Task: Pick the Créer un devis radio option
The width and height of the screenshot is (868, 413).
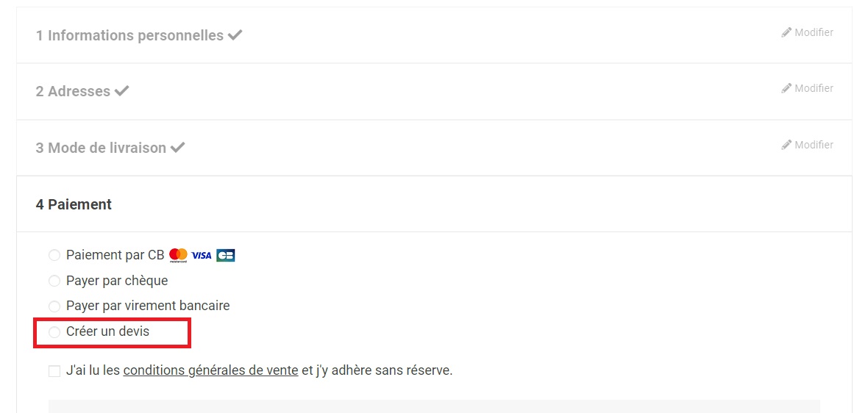Action: (54, 332)
